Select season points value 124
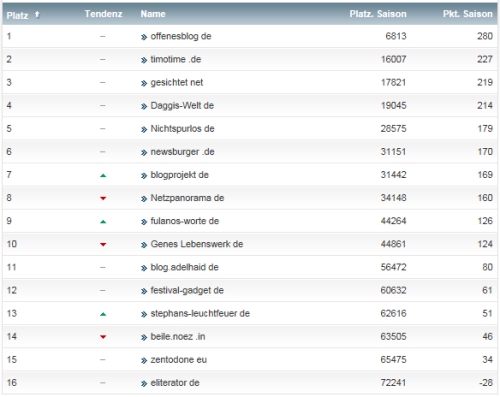Screen dimensions: 500x397 (x=485, y=244)
